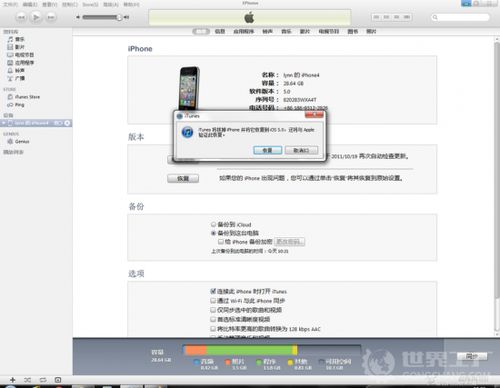500x388 pixels.
Task: Toggle sync only checked songs and videos
Action: pos(213,310)
